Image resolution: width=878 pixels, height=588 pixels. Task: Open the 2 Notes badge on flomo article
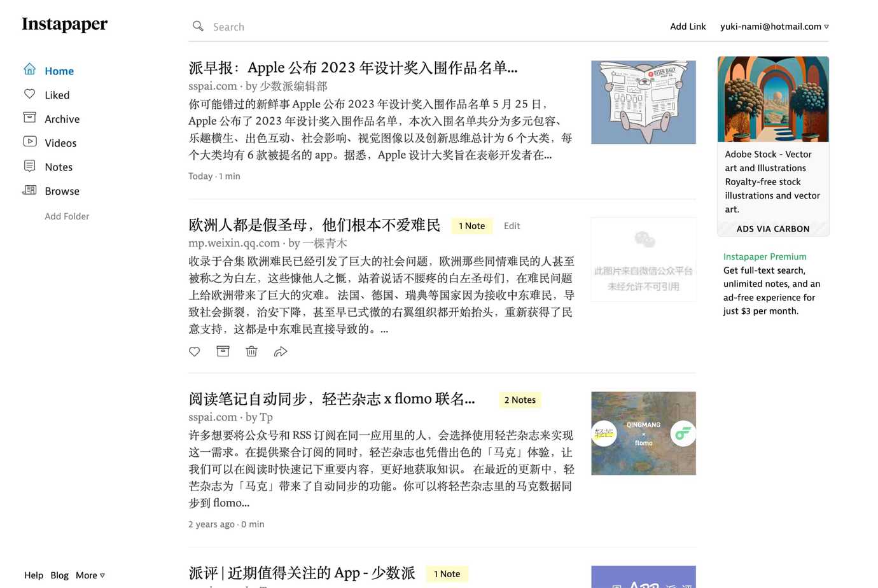(x=520, y=400)
